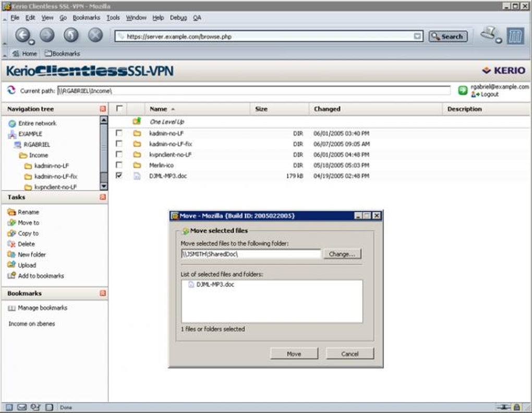Click the Search button
532x413 pixels.
click(x=448, y=37)
